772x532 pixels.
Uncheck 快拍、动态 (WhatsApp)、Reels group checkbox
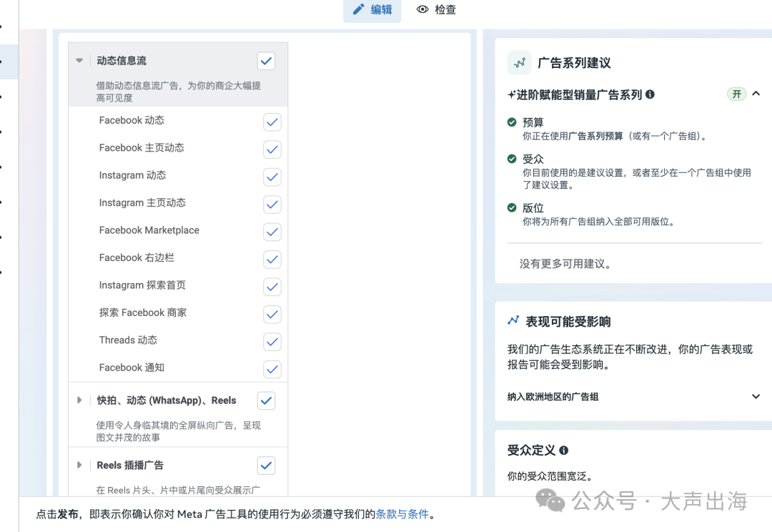pos(267,401)
